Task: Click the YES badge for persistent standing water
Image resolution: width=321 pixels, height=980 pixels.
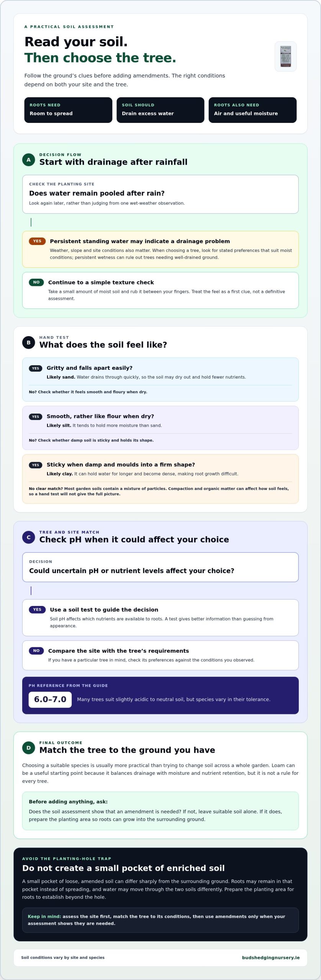Action: [37, 241]
